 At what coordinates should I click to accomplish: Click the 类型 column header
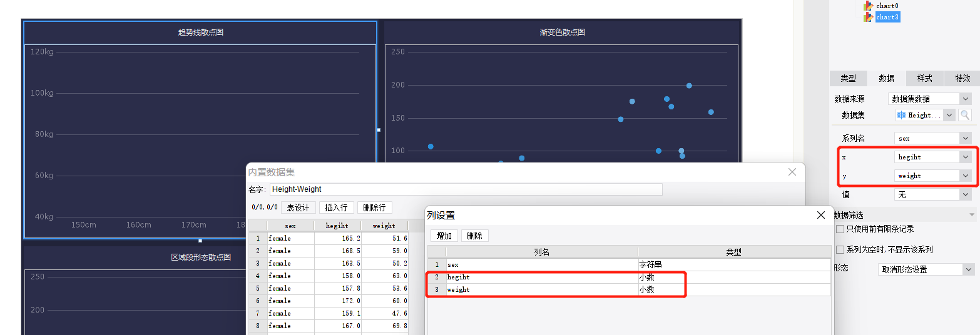pos(734,252)
